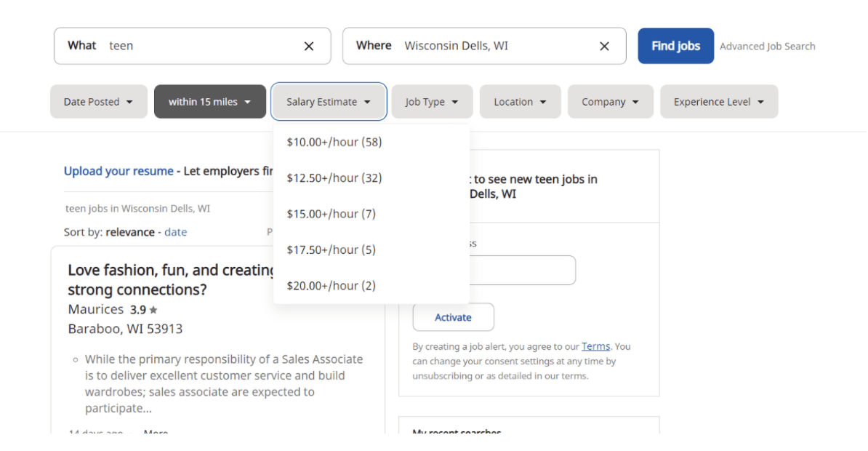
Task: Open the Location filter dropdown
Action: click(x=520, y=101)
